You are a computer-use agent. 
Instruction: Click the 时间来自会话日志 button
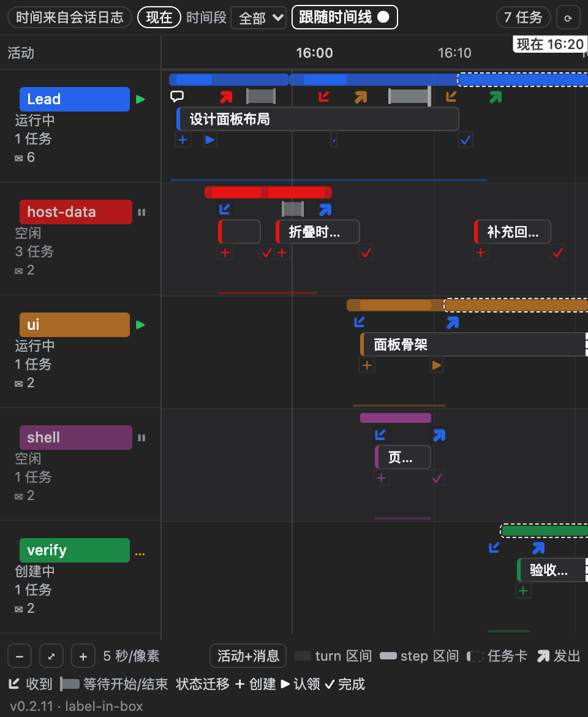pyautogui.click(x=70, y=17)
